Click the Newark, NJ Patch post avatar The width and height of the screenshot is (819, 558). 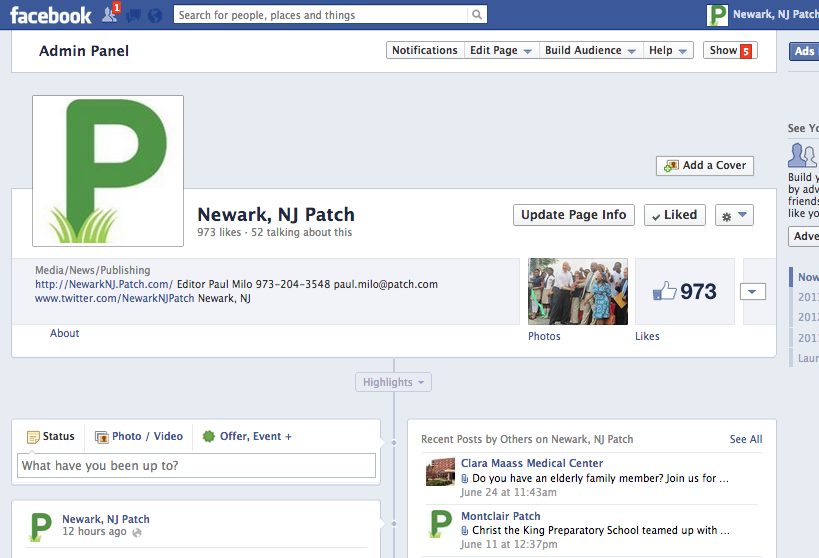(41, 527)
